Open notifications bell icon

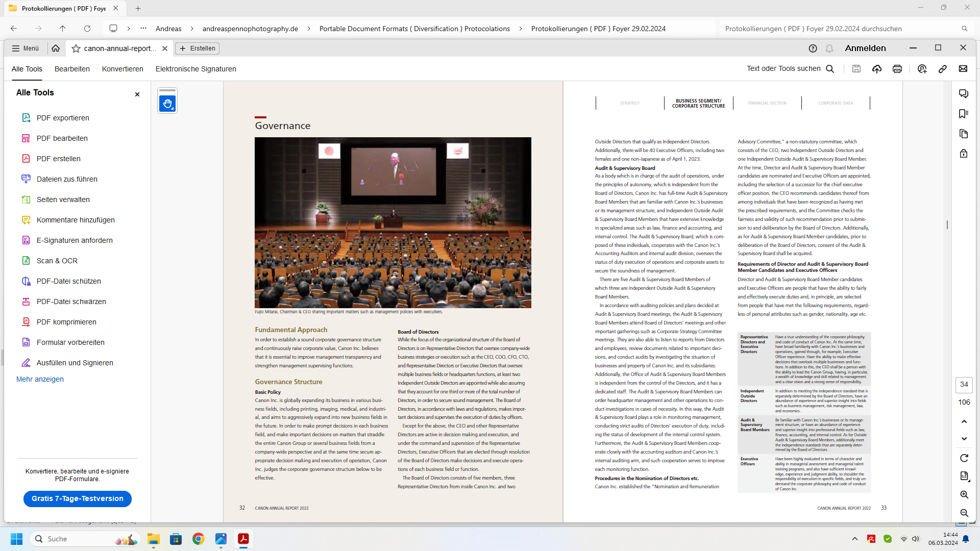click(829, 48)
